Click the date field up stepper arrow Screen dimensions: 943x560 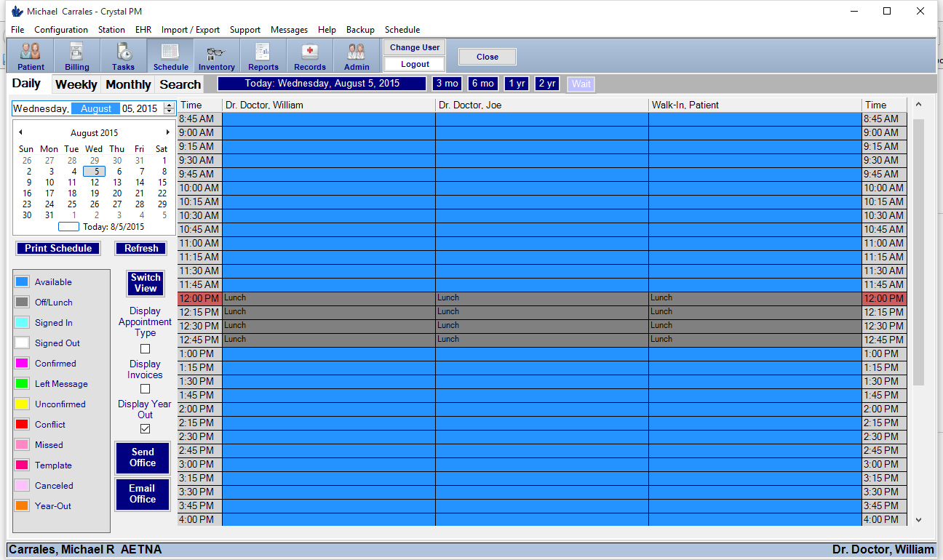(x=168, y=104)
